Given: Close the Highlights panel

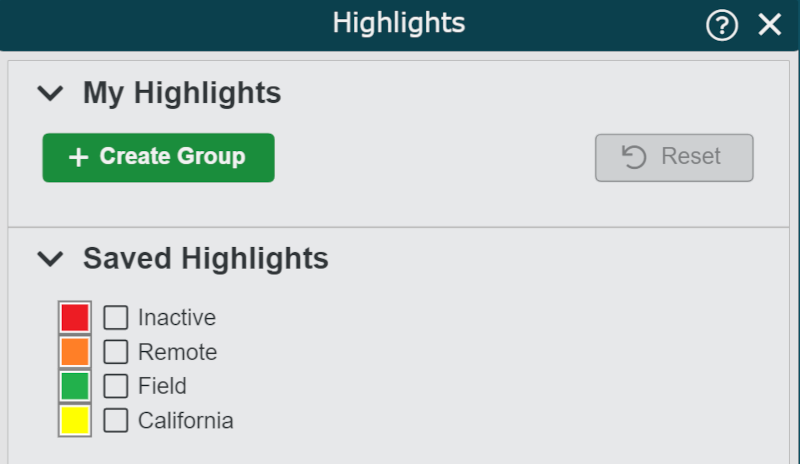Looking at the screenshot, I should pyautogui.click(x=769, y=25).
